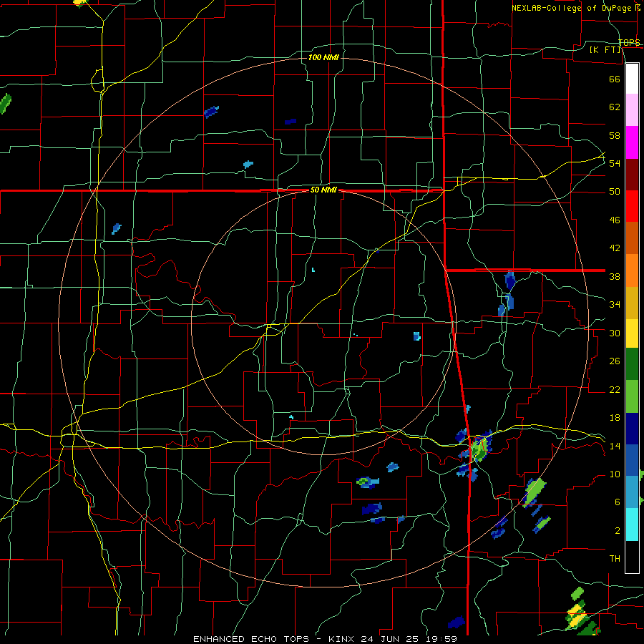Click the "6" legend value
Screen dimensions: 644x644
click(x=617, y=502)
